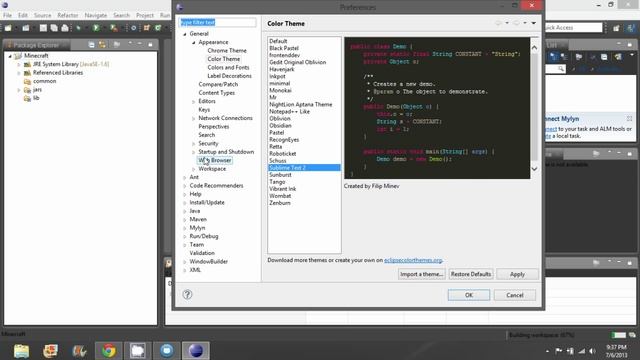The width and height of the screenshot is (640, 360).
Task: Open the eclipsecolorthemes.org link
Action: 413,260
